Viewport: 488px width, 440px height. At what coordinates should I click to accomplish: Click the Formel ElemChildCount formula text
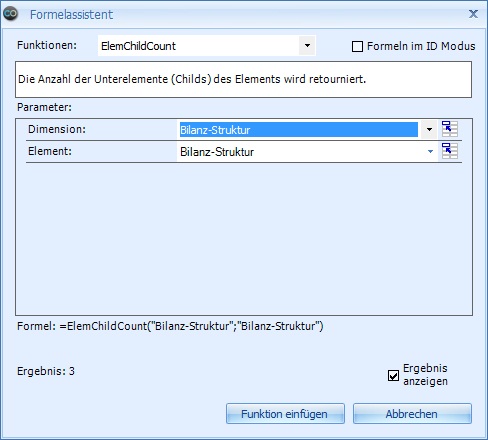click(x=170, y=326)
